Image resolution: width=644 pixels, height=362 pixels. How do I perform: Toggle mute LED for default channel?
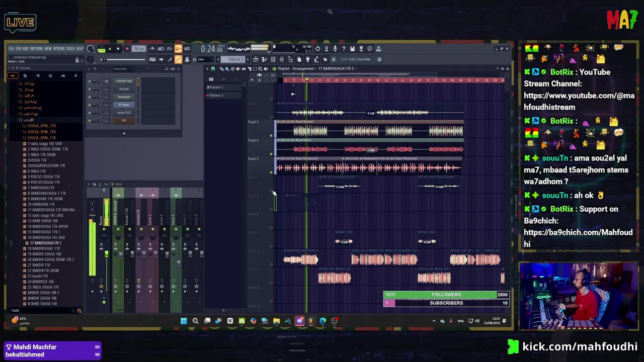tap(90, 89)
